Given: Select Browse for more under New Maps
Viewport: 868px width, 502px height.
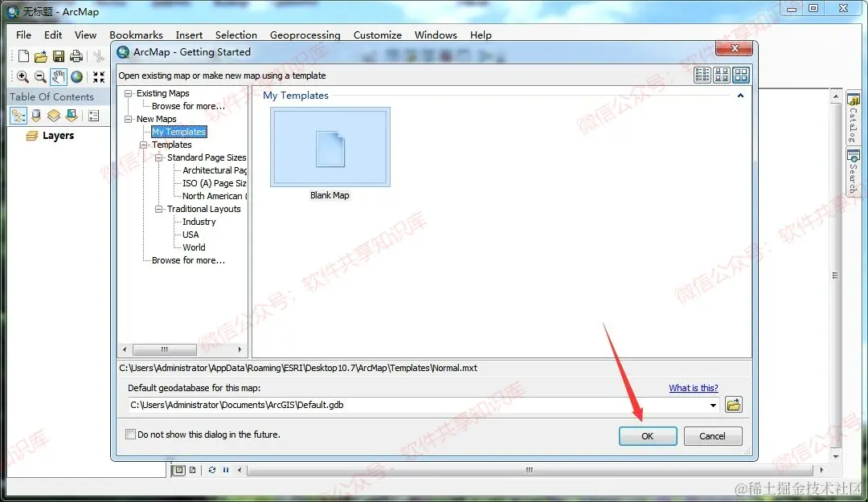Looking at the screenshot, I should pyautogui.click(x=188, y=260).
